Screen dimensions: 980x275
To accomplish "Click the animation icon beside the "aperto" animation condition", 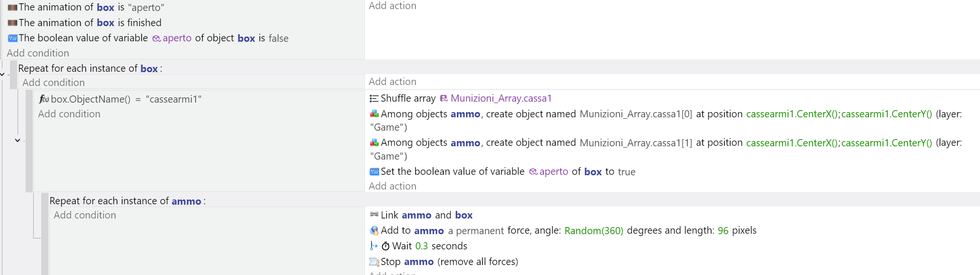I will [12, 8].
